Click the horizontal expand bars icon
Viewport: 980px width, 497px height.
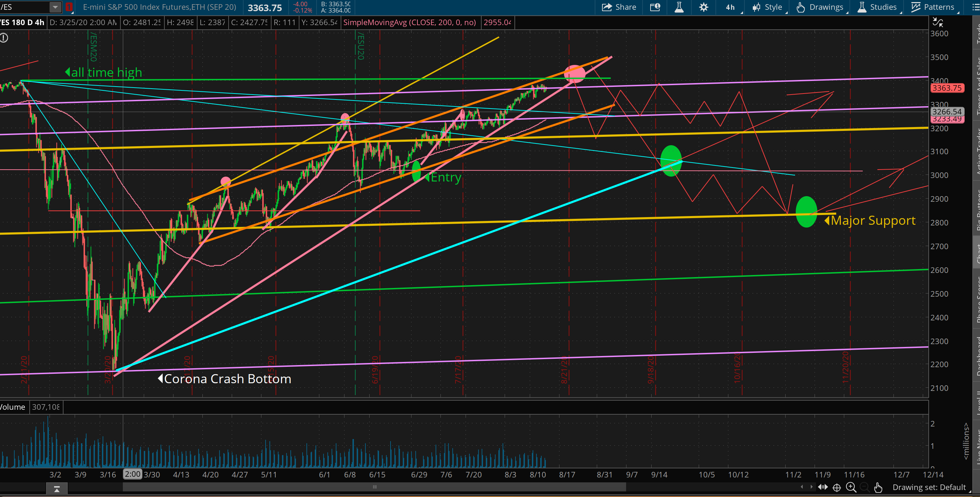[x=823, y=487]
